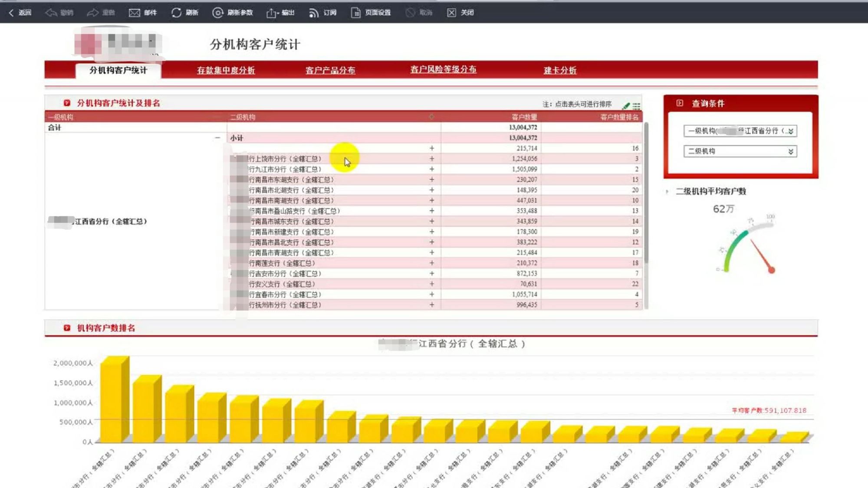The height and width of the screenshot is (488, 868).
Task: Click the 刷新 refresh icon
Action: click(x=176, y=13)
